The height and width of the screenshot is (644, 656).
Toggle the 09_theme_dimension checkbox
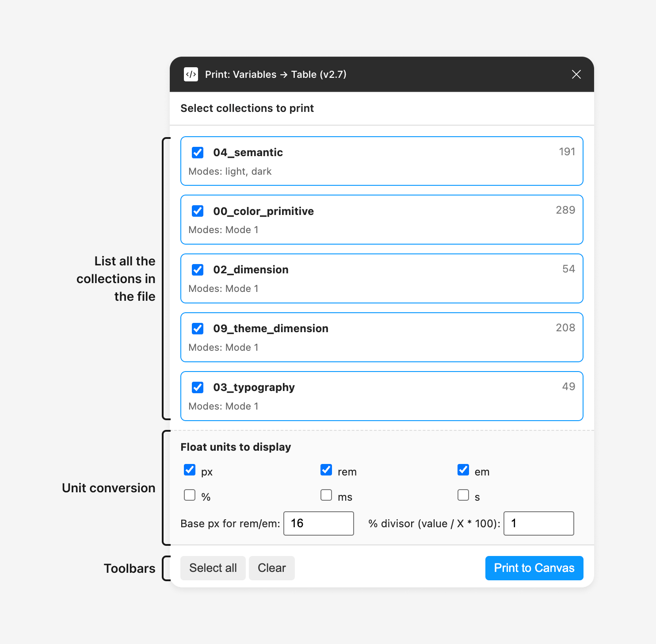coord(198,329)
